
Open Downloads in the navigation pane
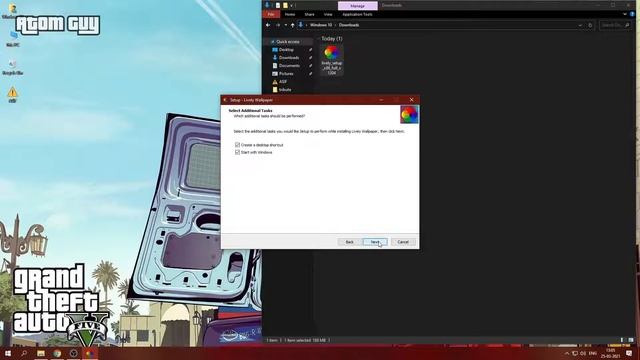tap(289, 58)
